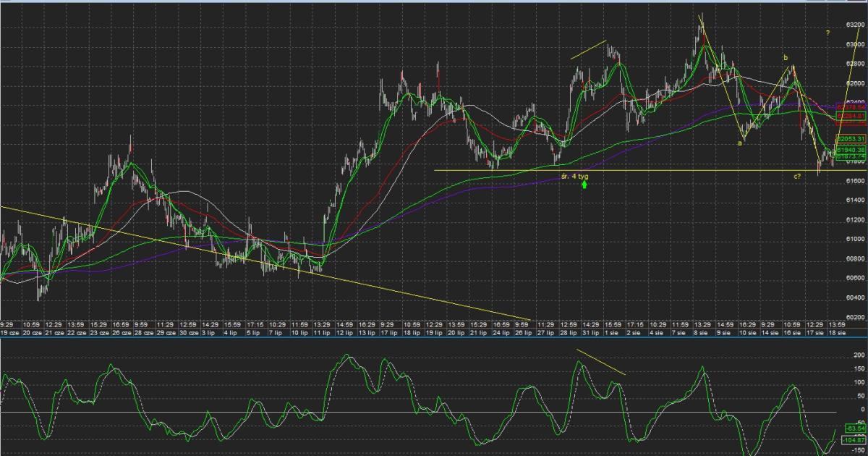Image resolution: width=868 pixels, height=456 pixels.
Task: Click the yellow question mark annotation
Action: [827, 33]
